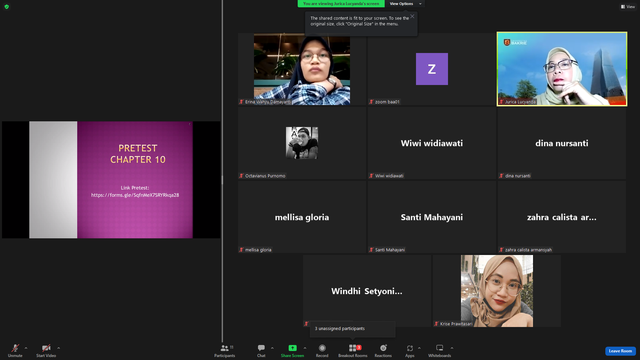
Task: Expand Whiteboards options arrow
Action: click(452, 348)
